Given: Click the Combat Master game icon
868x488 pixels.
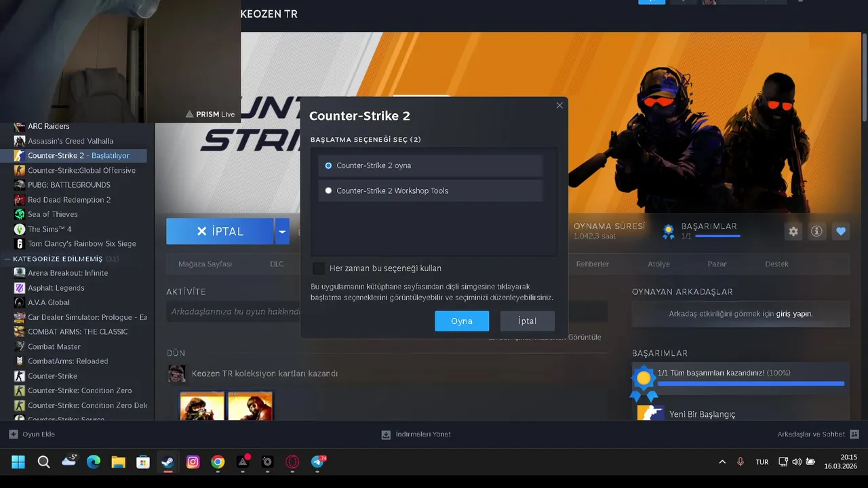Looking at the screenshot, I should coord(20,346).
